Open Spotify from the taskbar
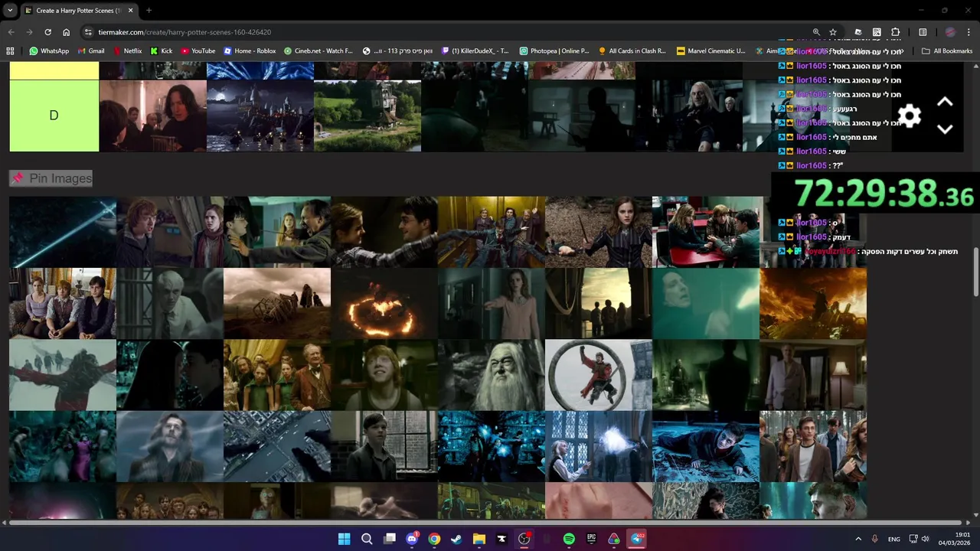The height and width of the screenshot is (551, 980). [569, 539]
